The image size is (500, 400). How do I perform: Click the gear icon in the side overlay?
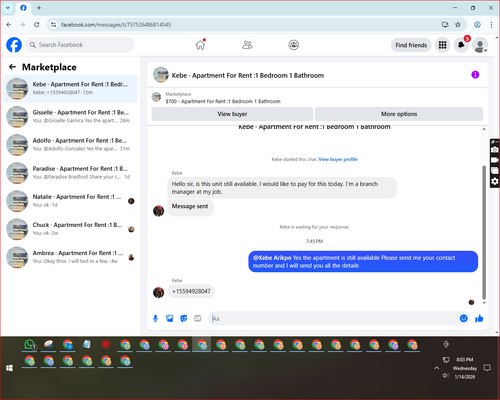495,181
